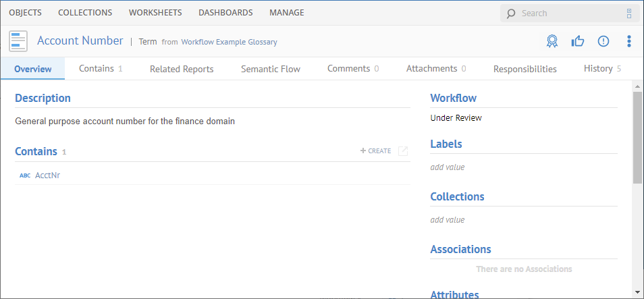Open the three-dot more actions menu
644x299 pixels.
pyautogui.click(x=629, y=41)
